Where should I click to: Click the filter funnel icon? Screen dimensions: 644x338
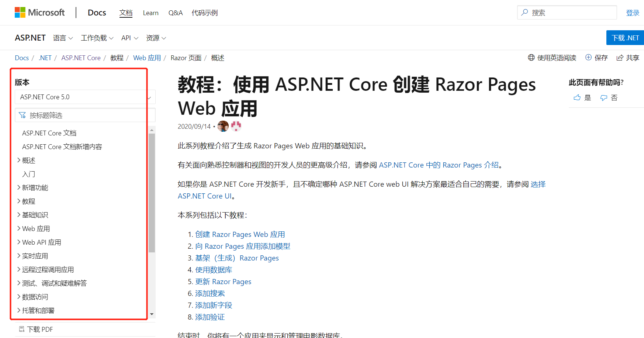click(x=22, y=115)
